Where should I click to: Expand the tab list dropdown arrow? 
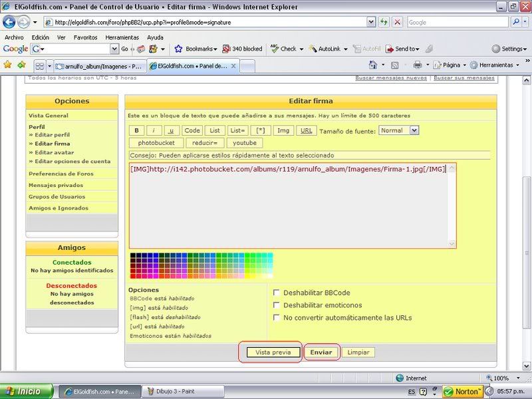point(49,66)
